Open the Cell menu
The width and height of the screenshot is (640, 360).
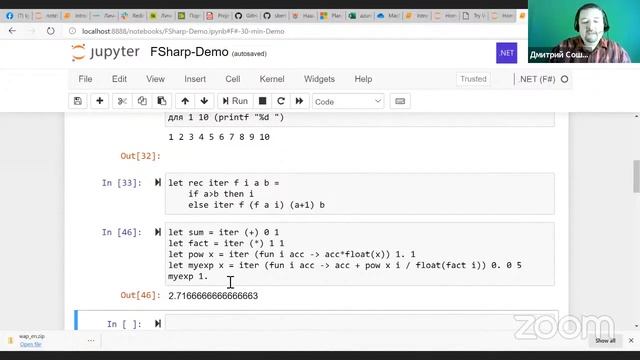(x=233, y=79)
